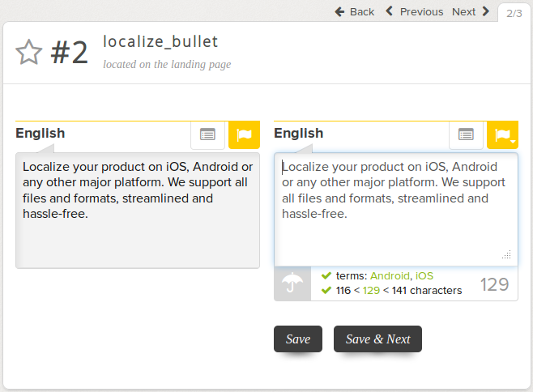Open the 2/3 tab
Screen dimensions: 533x392
pos(514,13)
